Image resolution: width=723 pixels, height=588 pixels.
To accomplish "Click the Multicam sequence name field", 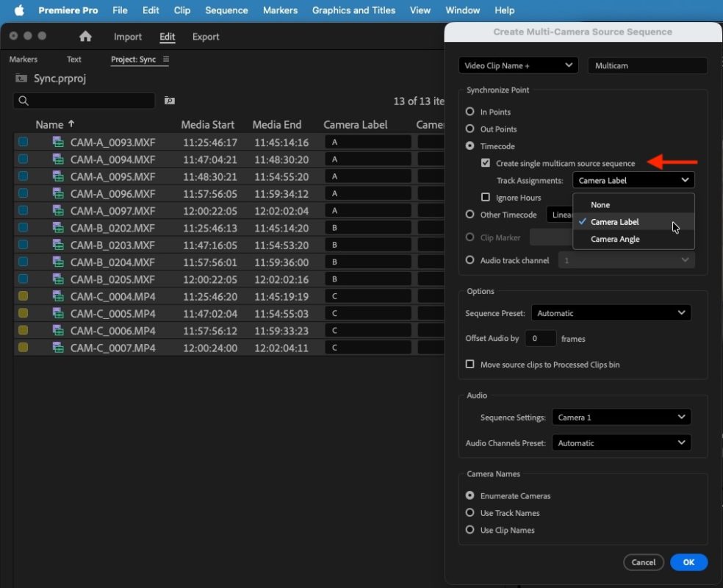I will coord(647,65).
